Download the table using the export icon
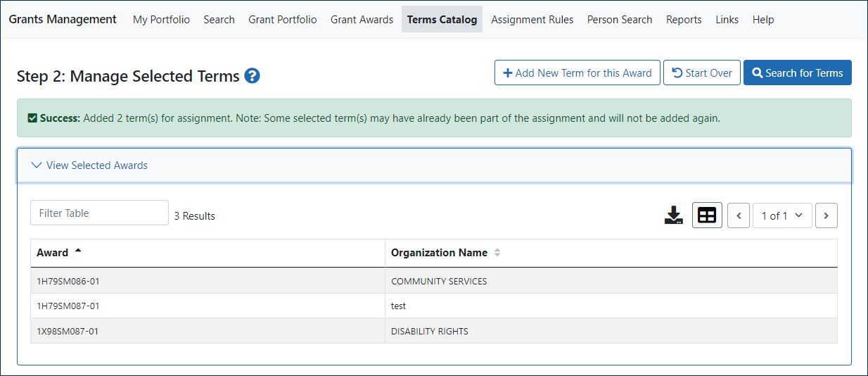868x376 pixels. [x=673, y=215]
